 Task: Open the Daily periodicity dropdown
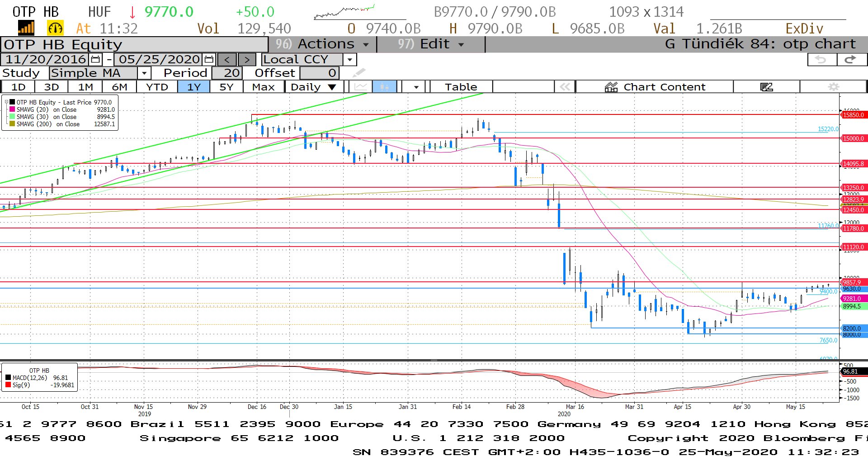pyautogui.click(x=314, y=87)
